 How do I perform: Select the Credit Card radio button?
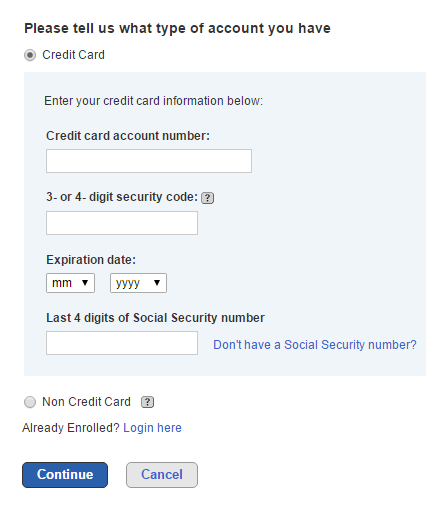[30, 55]
